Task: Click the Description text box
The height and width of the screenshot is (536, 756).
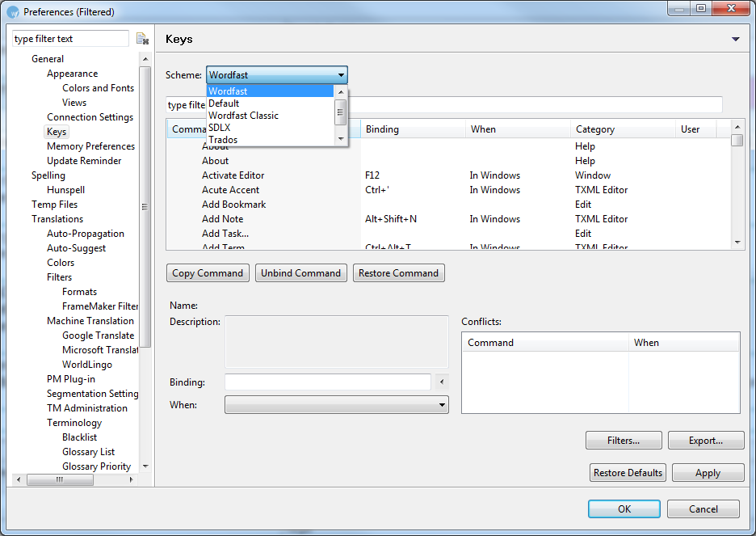Action: 337,342
